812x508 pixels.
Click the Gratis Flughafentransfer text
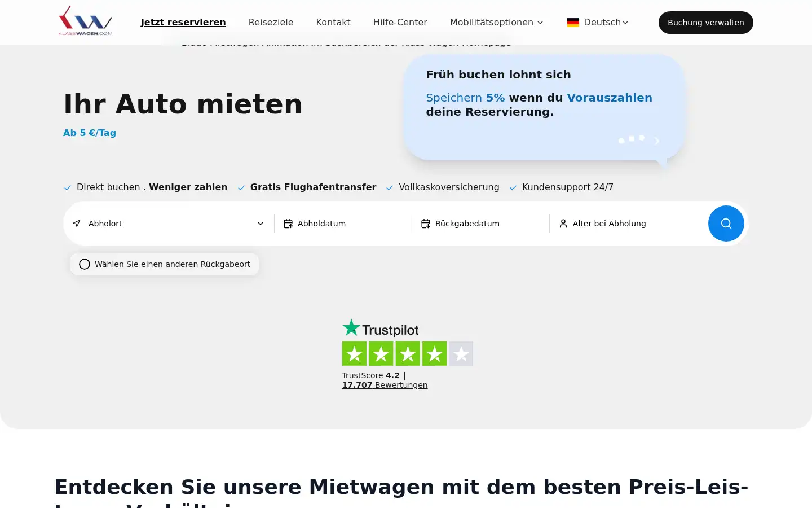point(313,187)
